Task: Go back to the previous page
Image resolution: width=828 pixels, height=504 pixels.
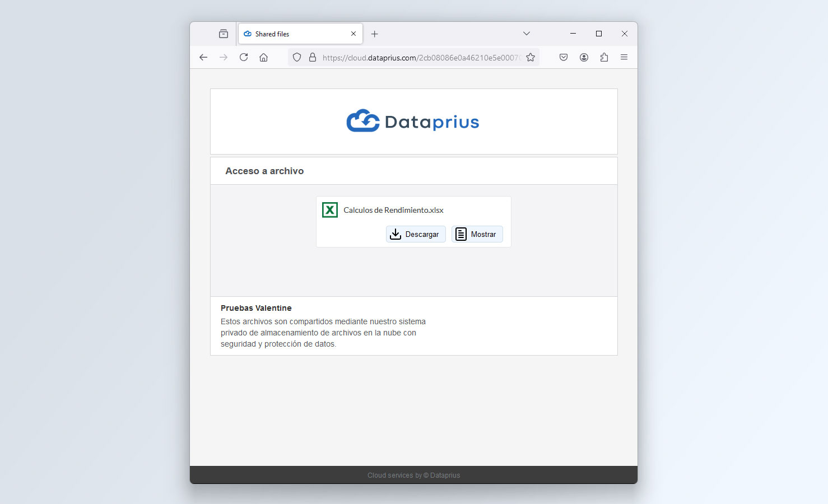Action: coord(203,57)
